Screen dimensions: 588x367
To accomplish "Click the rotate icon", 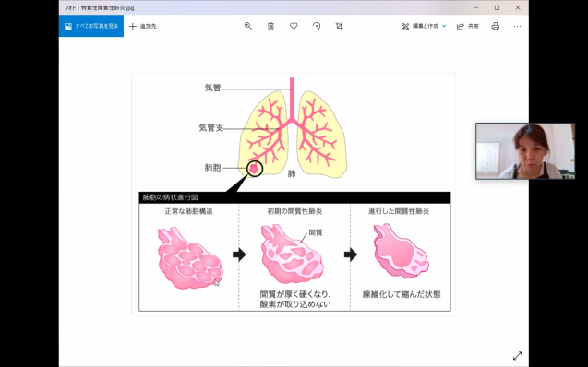I will (317, 26).
